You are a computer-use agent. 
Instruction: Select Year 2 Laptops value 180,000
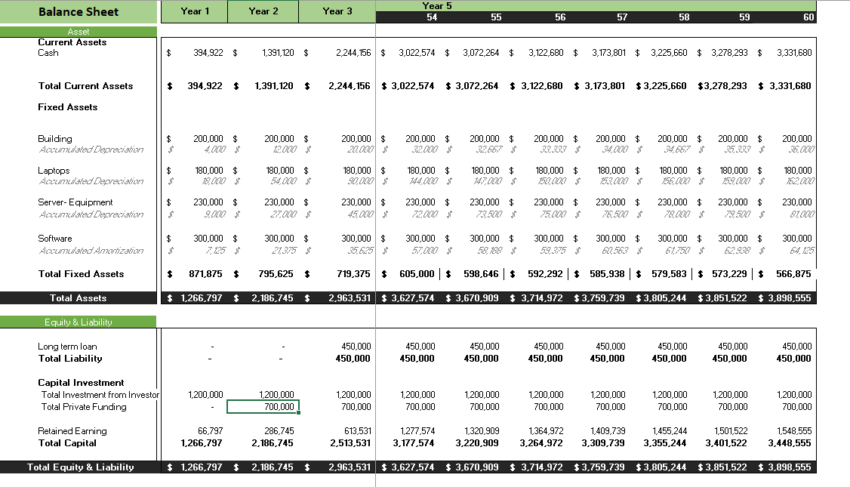click(x=280, y=170)
